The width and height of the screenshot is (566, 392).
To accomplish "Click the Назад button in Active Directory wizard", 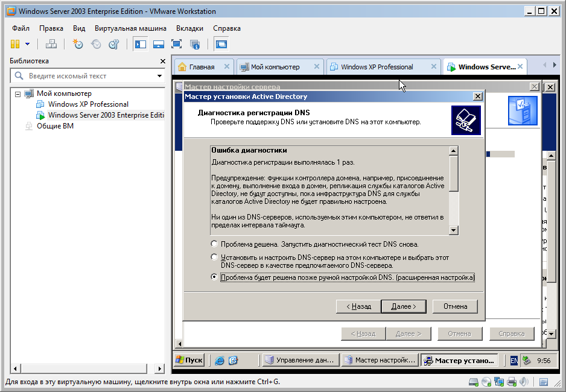I will 358,306.
